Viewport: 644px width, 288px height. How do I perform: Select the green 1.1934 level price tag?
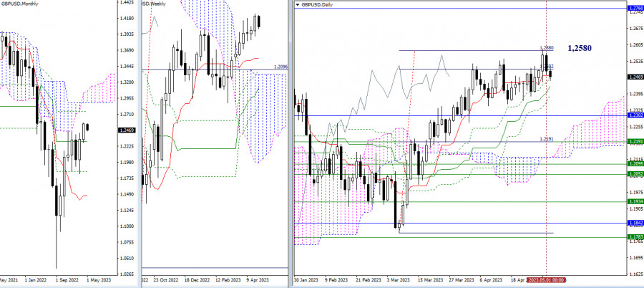[635, 201]
